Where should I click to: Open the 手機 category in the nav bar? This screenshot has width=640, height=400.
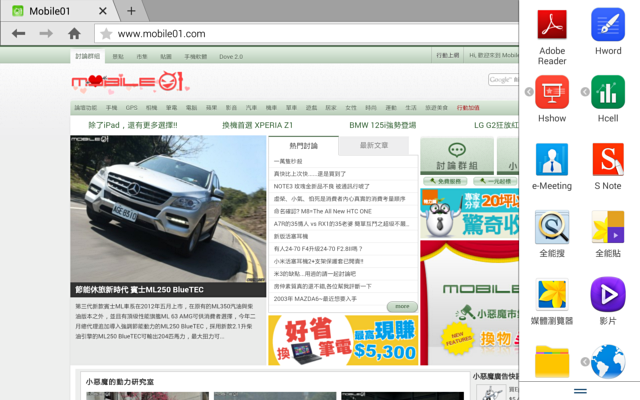[111, 108]
